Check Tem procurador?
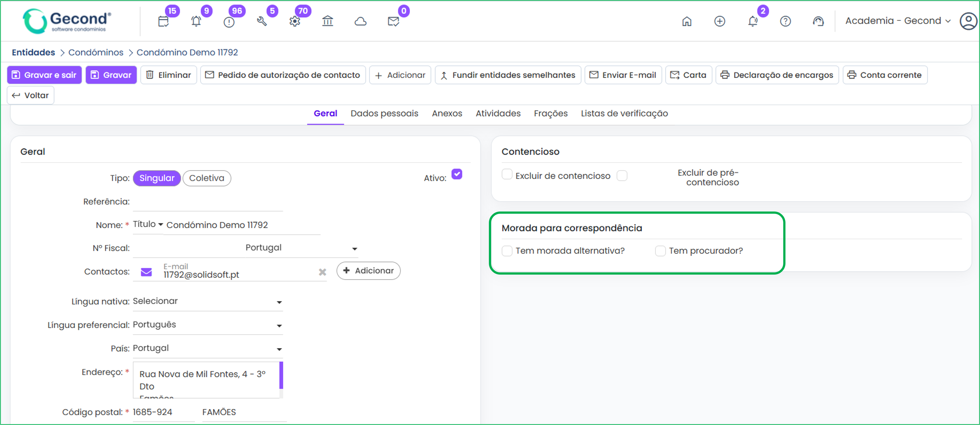980x425 pixels. coord(661,251)
